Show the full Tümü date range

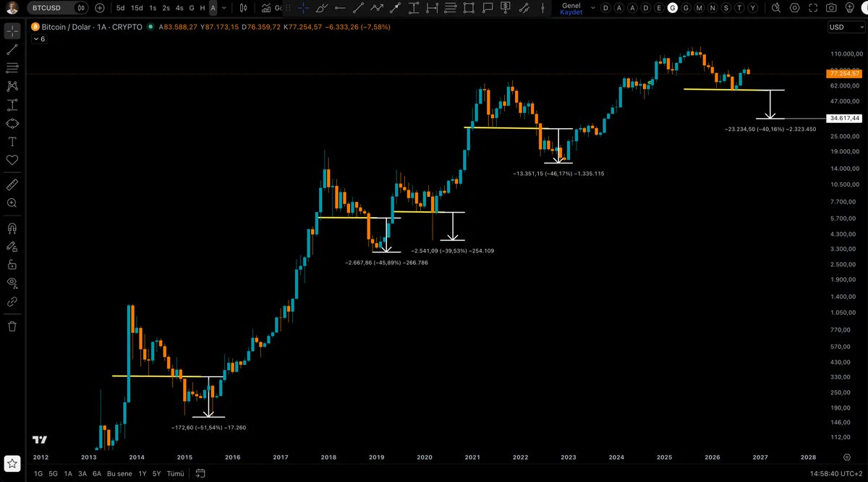coord(176,473)
